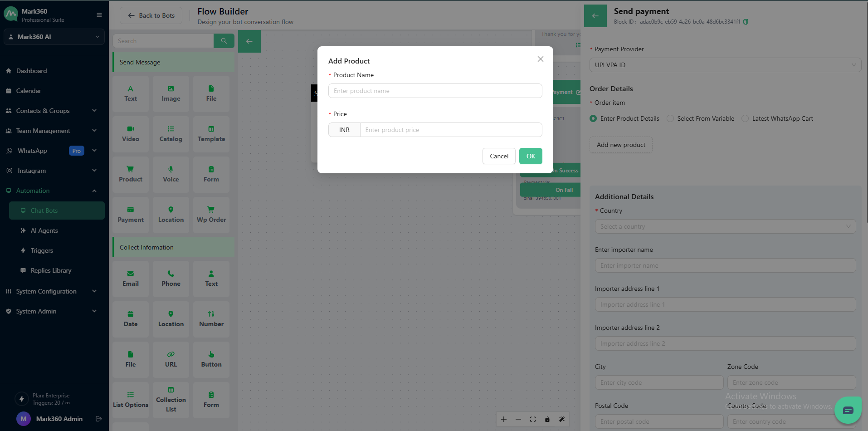Open the Payment Provider dropdown
868x431 pixels.
pos(725,65)
